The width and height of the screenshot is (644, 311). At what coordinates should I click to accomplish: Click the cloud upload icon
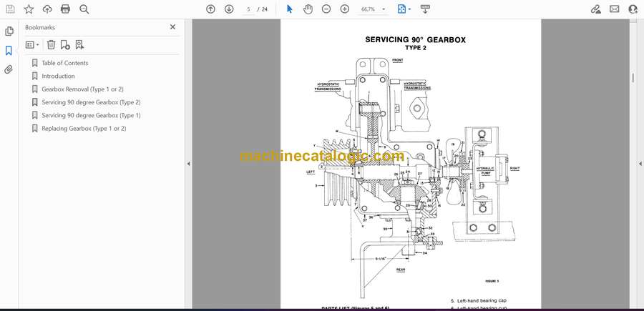point(47,9)
